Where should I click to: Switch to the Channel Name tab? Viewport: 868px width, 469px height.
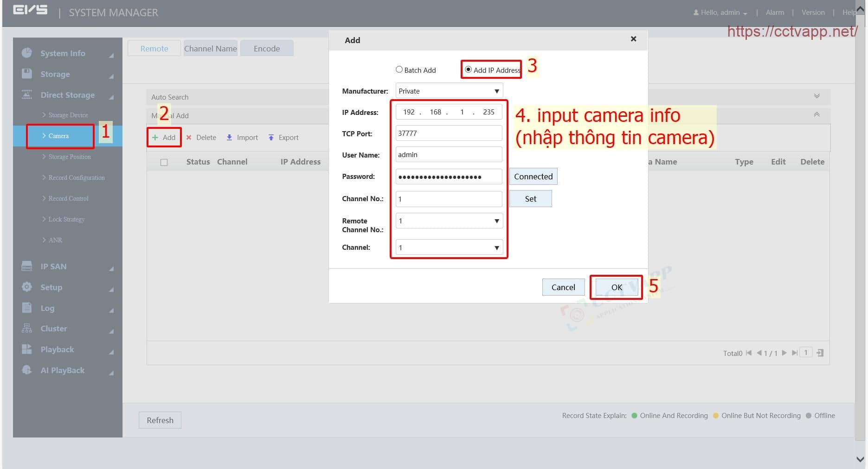pos(210,49)
